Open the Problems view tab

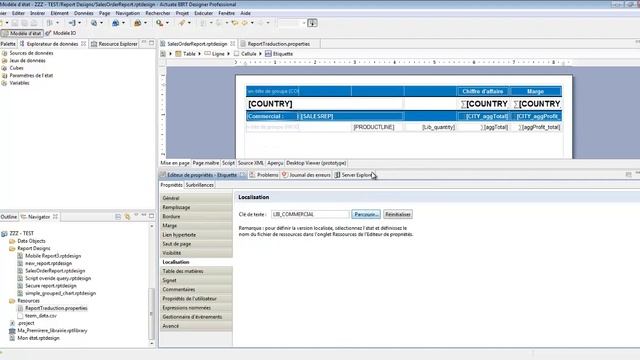pos(264,175)
